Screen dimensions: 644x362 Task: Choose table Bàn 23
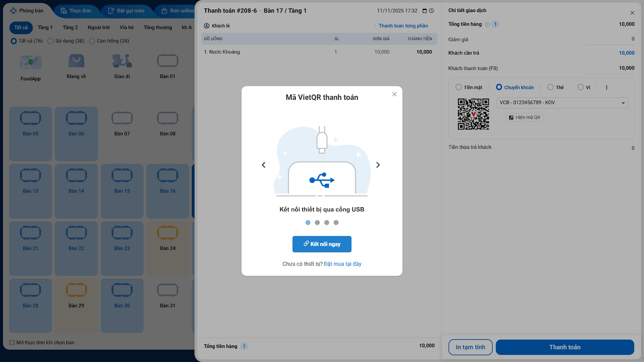tap(122, 248)
